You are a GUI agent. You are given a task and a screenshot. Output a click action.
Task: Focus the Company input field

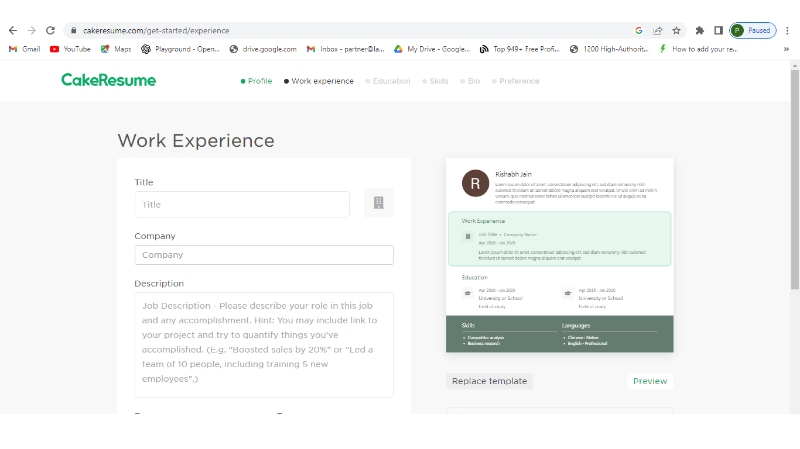pyautogui.click(x=264, y=255)
